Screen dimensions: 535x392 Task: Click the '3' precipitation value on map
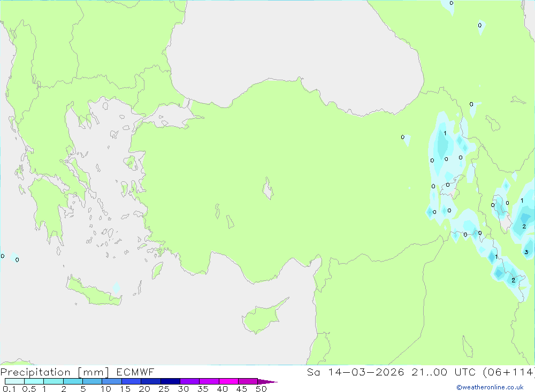[526, 252]
